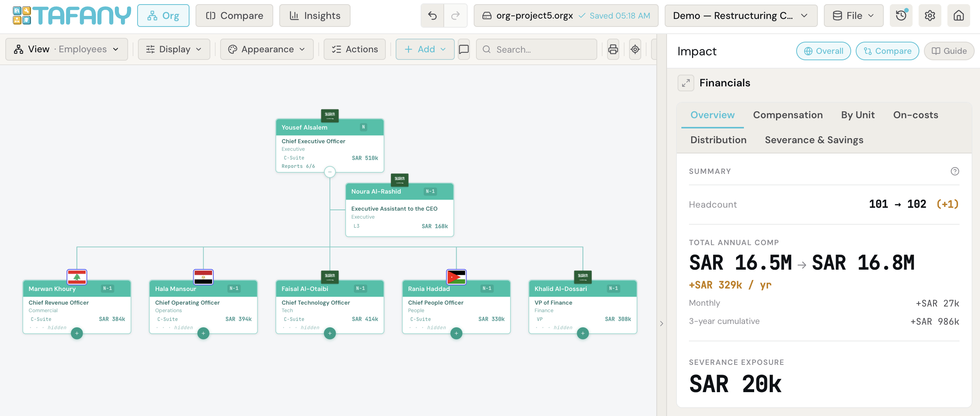Open the Display dropdown
980x416 pixels.
pos(174,49)
